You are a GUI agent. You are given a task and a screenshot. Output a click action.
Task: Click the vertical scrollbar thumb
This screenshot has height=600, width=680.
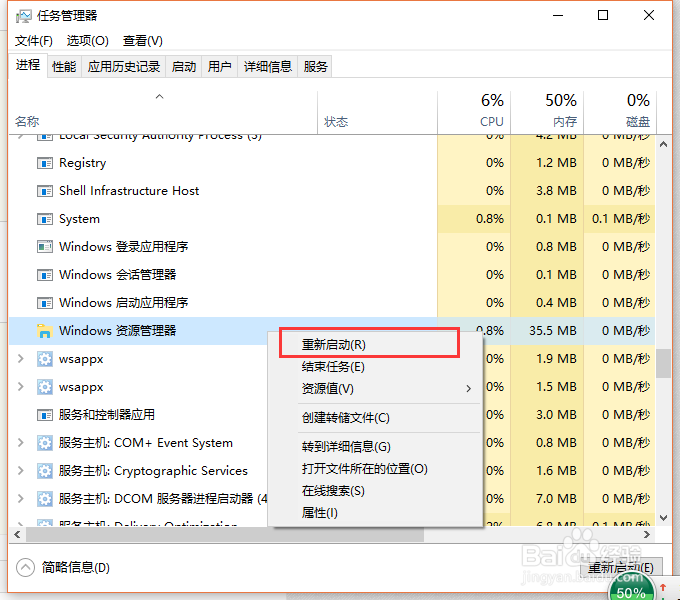click(664, 364)
